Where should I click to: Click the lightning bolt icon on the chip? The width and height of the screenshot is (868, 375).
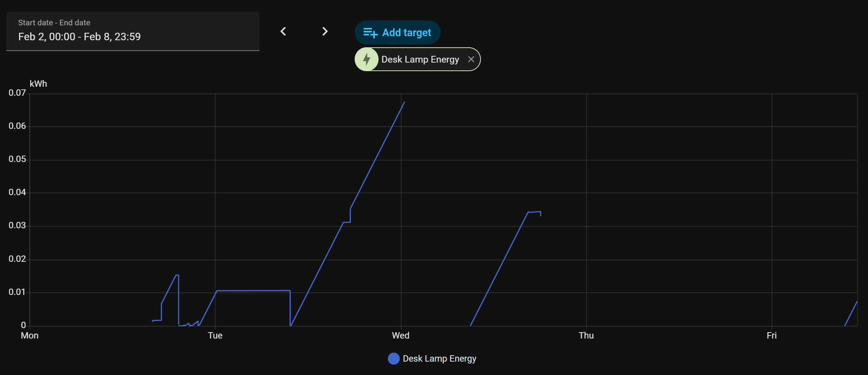[367, 59]
